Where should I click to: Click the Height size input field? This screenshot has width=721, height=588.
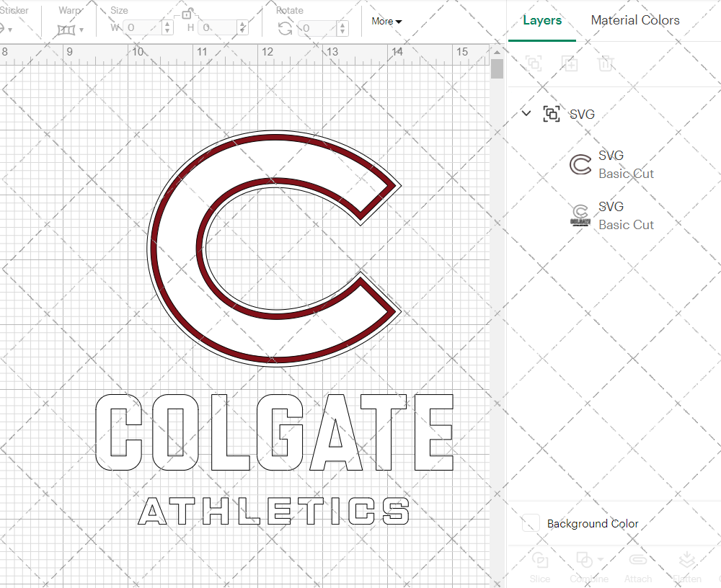218,27
